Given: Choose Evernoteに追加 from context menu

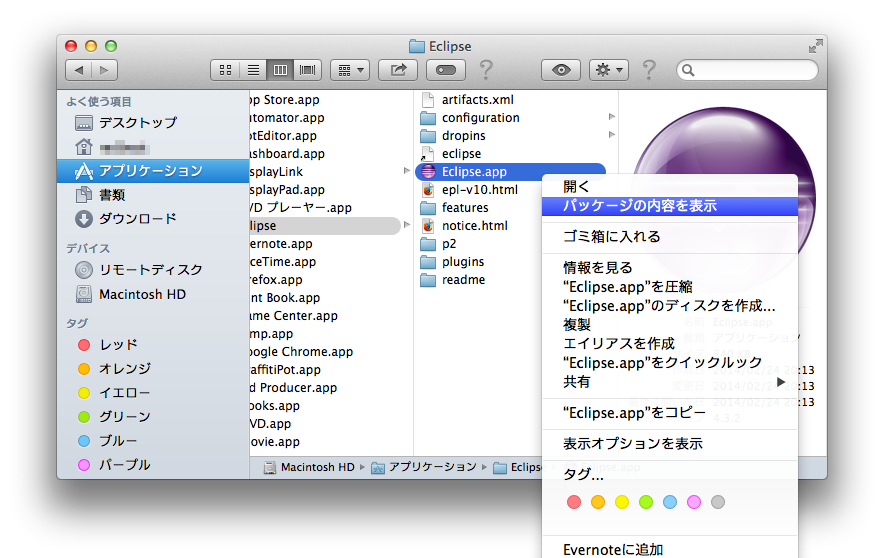Looking at the screenshot, I should 670,550.
